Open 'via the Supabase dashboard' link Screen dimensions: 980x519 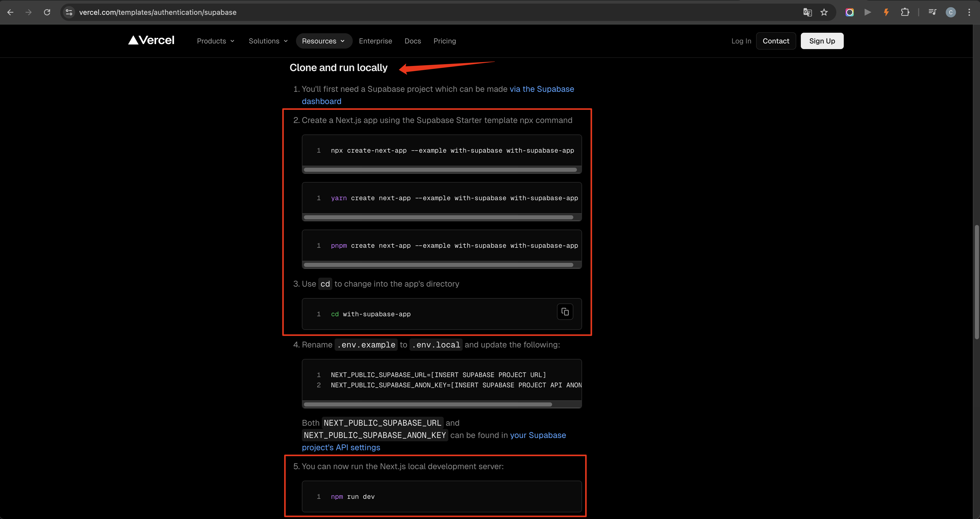(x=542, y=89)
